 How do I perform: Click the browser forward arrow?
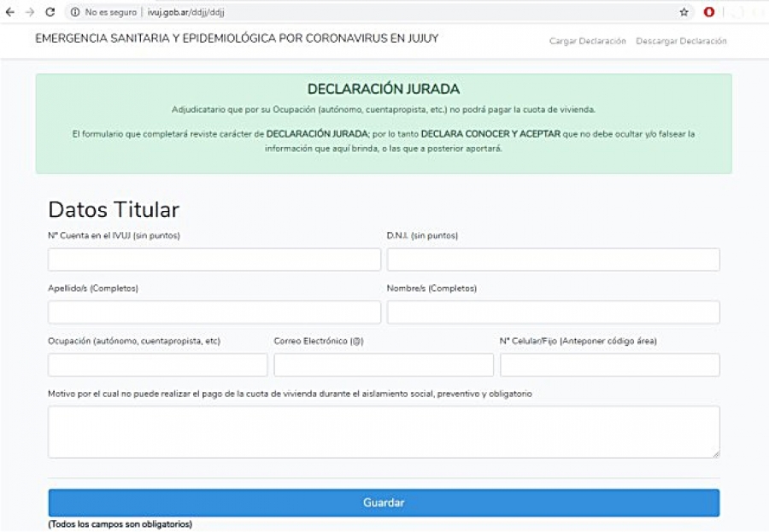pos(30,12)
